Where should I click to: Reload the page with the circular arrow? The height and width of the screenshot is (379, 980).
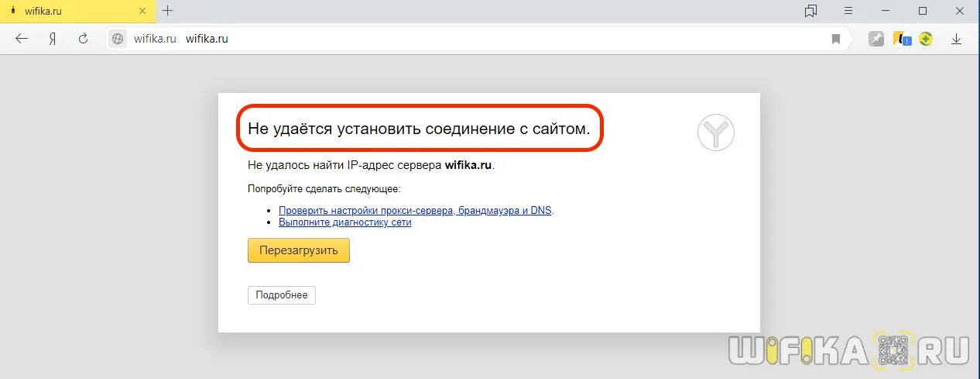click(83, 39)
